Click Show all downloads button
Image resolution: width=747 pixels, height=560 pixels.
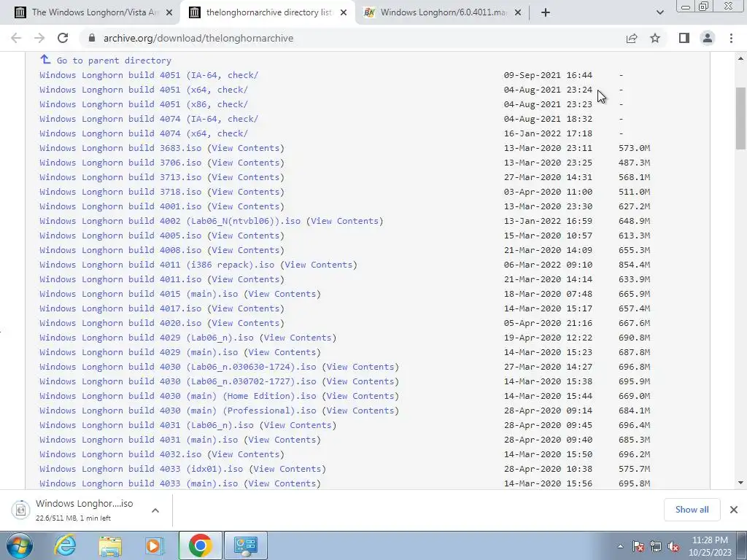pos(692,510)
